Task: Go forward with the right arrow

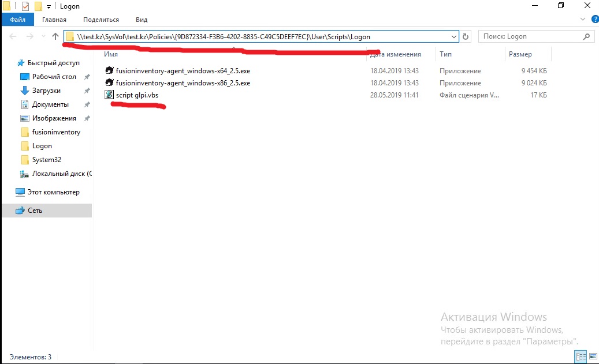Action: click(29, 36)
